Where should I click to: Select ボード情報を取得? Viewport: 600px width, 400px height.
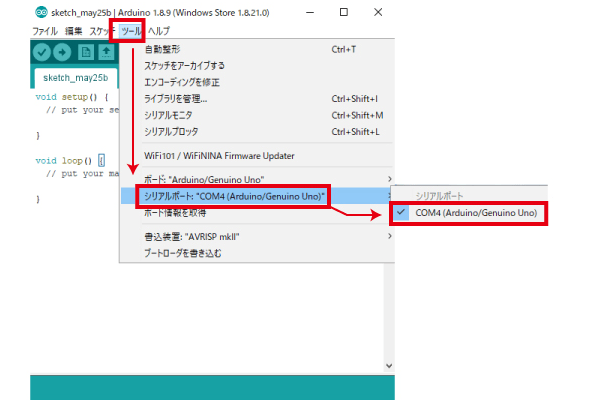257,213
